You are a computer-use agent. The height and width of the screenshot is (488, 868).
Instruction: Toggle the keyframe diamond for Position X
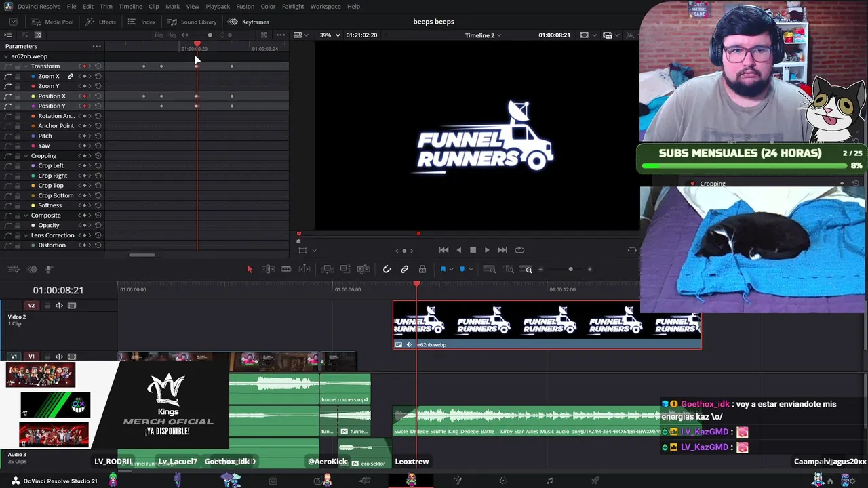pos(84,96)
